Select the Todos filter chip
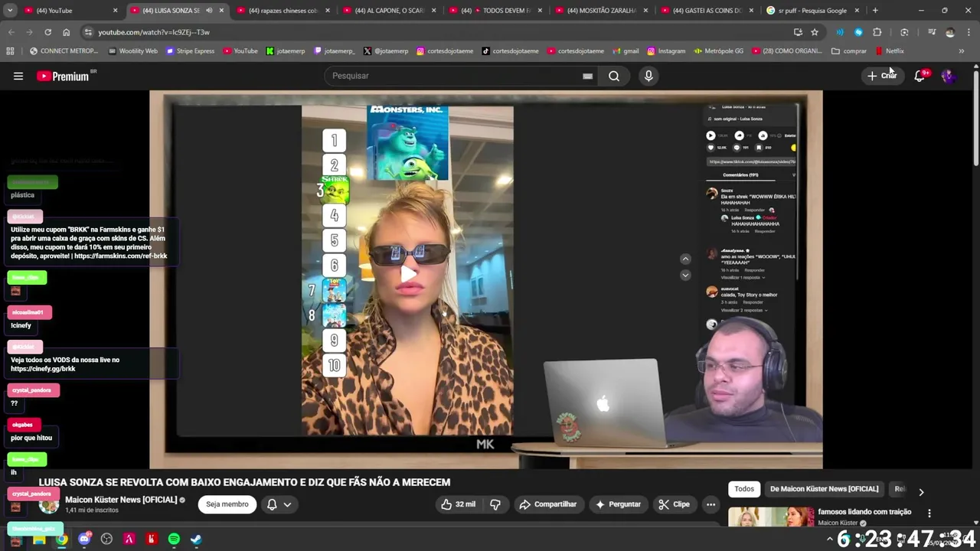Screen dimensions: 980x551 [x=744, y=489]
